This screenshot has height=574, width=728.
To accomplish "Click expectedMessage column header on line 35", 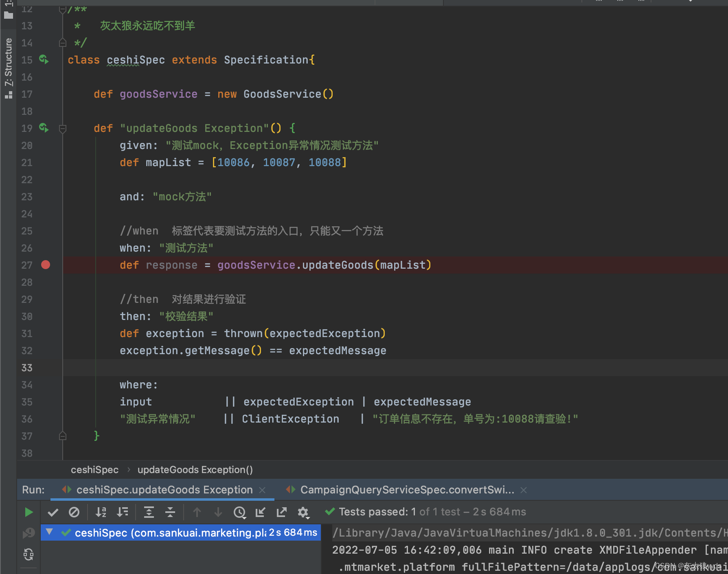I will coord(422,402).
